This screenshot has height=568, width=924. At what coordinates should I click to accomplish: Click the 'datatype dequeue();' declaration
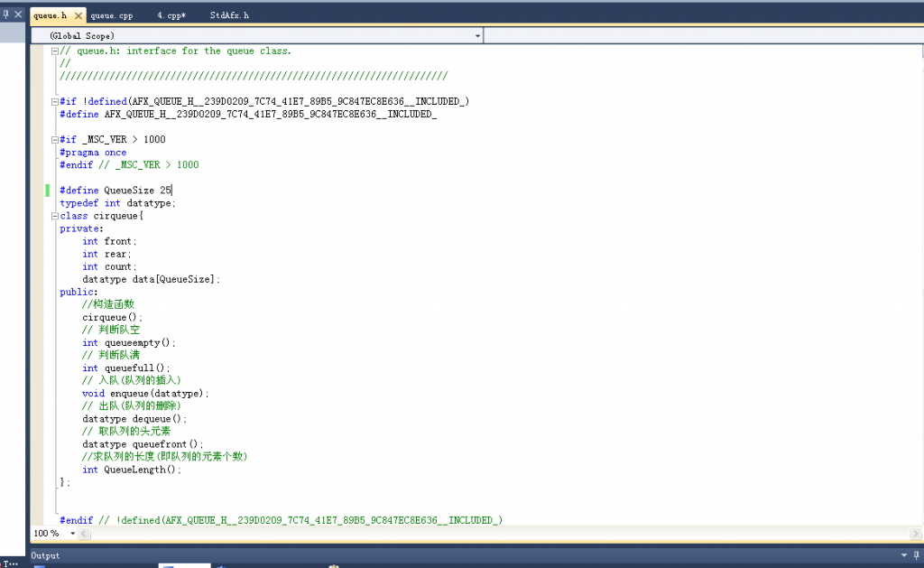[134, 419]
